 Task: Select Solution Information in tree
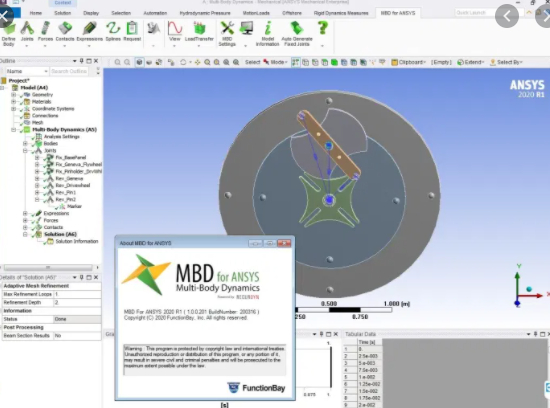click(x=77, y=241)
